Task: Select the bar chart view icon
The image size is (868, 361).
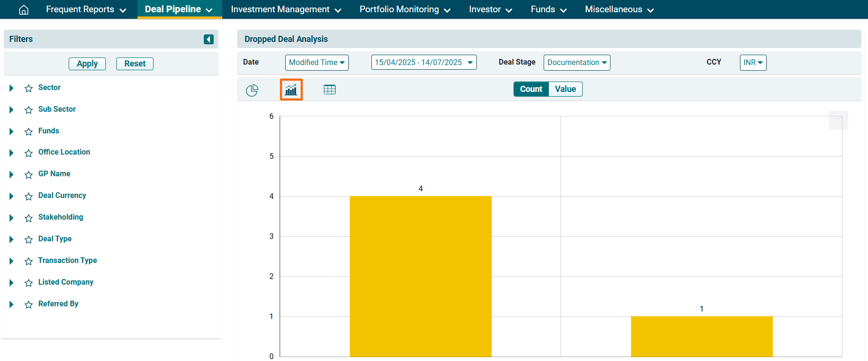Action: (x=291, y=90)
